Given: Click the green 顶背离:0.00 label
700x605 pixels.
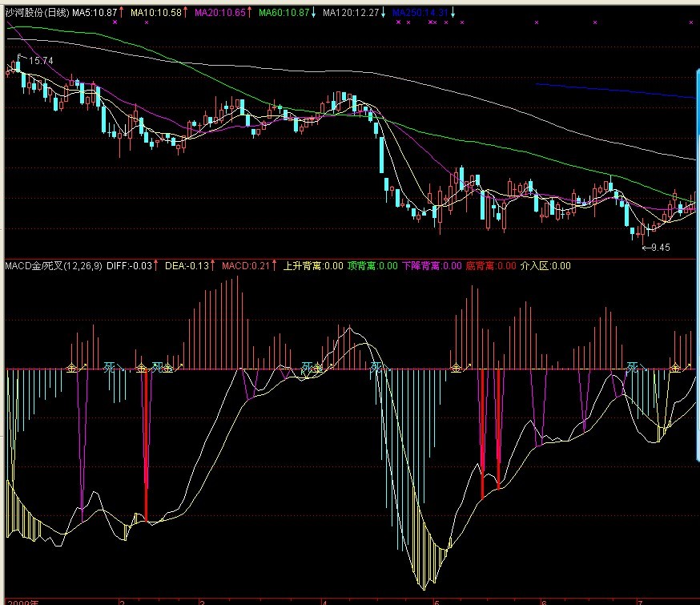Looking at the screenshot, I should pos(372,265).
